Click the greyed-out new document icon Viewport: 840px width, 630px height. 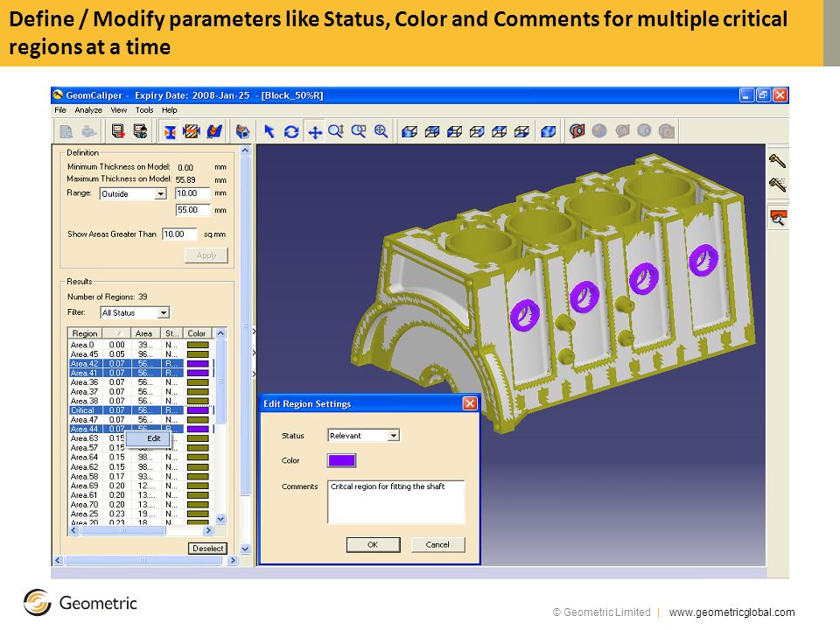(66, 131)
